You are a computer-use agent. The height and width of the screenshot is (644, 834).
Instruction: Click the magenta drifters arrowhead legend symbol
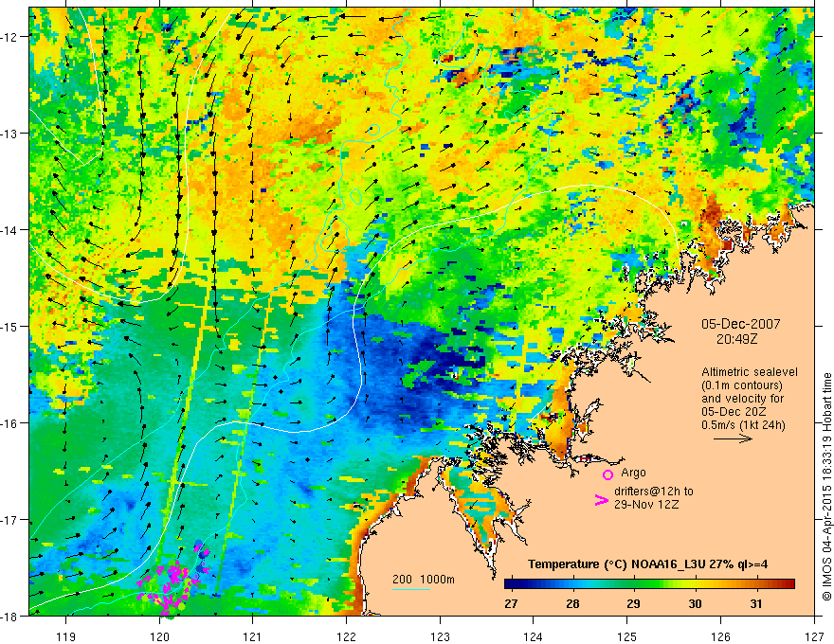click(601, 499)
